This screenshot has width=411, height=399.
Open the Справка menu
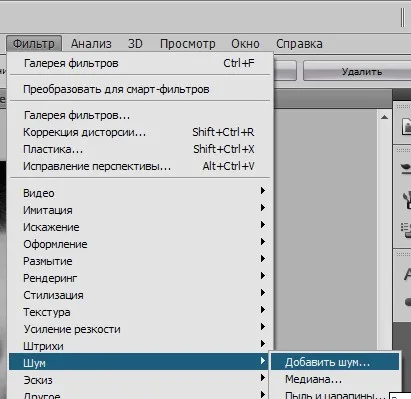tap(299, 44)
